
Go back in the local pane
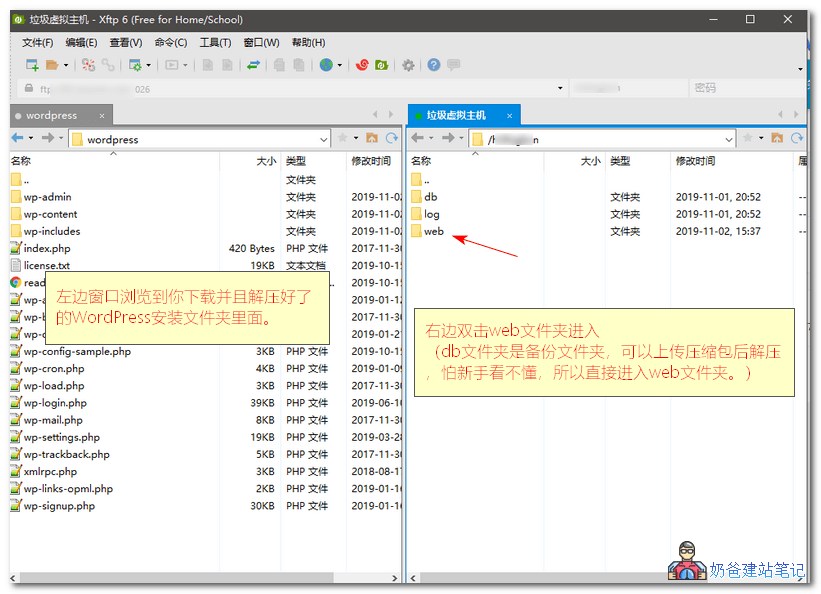point(17,139)
